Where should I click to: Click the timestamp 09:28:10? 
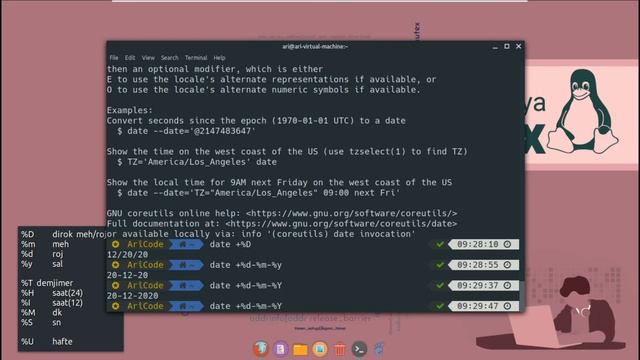(478, 244)
